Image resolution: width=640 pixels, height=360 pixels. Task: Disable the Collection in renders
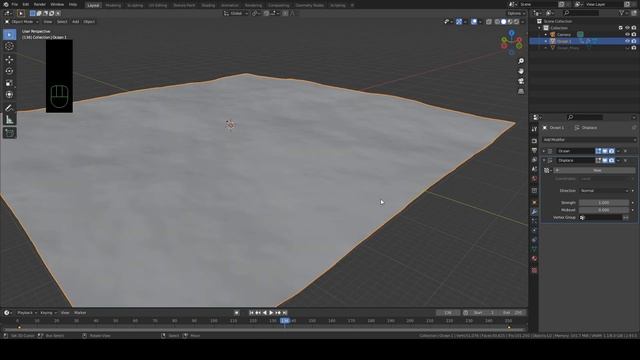[x=634, y=28]
